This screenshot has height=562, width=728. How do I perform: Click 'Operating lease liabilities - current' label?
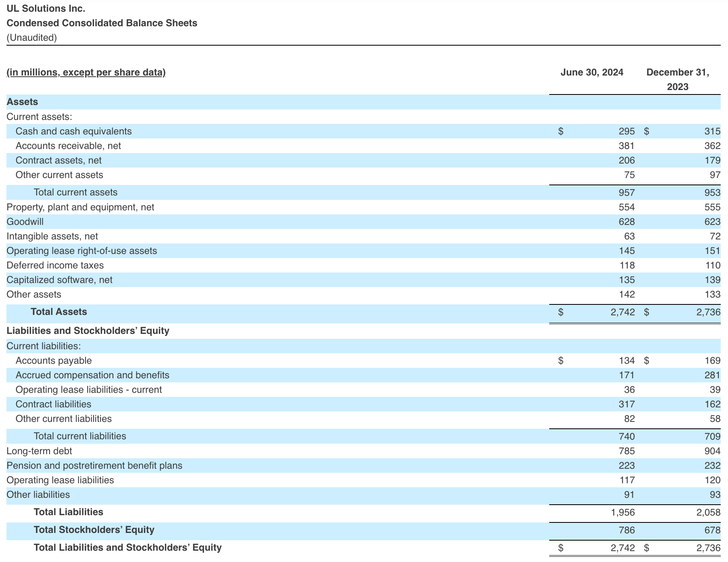(x=89, y=390)
